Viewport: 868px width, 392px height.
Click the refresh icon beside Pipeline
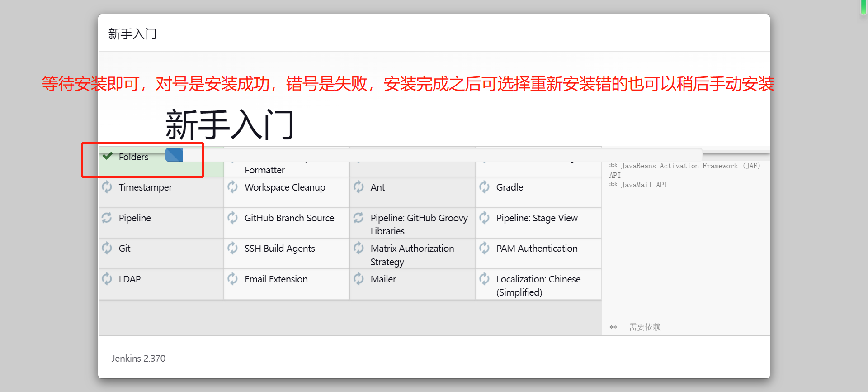(x=107, y=218)
